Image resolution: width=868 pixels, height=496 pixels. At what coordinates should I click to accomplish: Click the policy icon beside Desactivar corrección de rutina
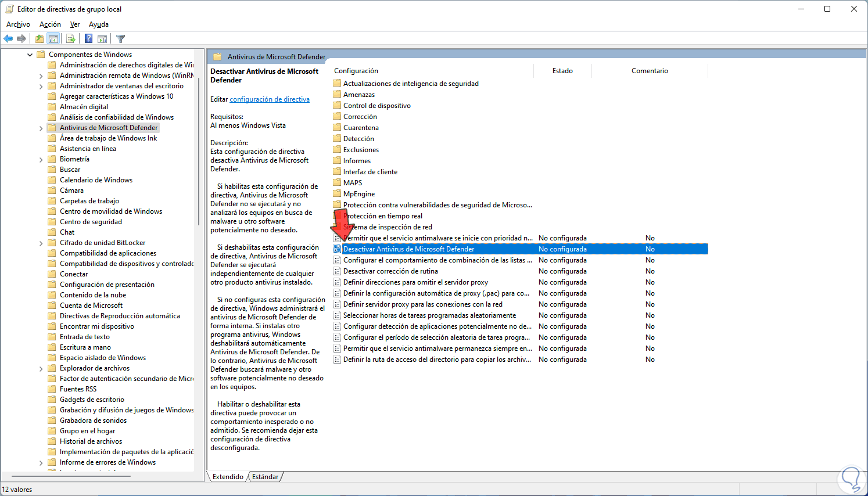tap(337, 271)
